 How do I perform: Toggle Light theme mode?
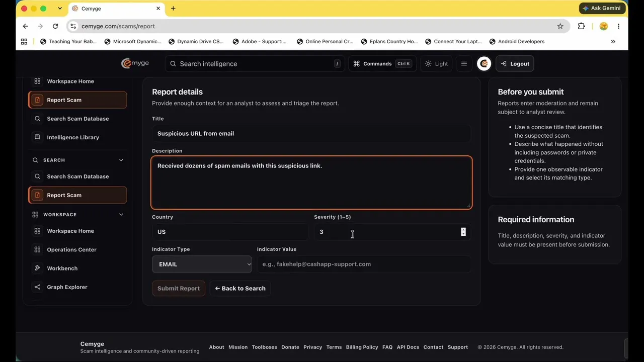click(436, 64)
